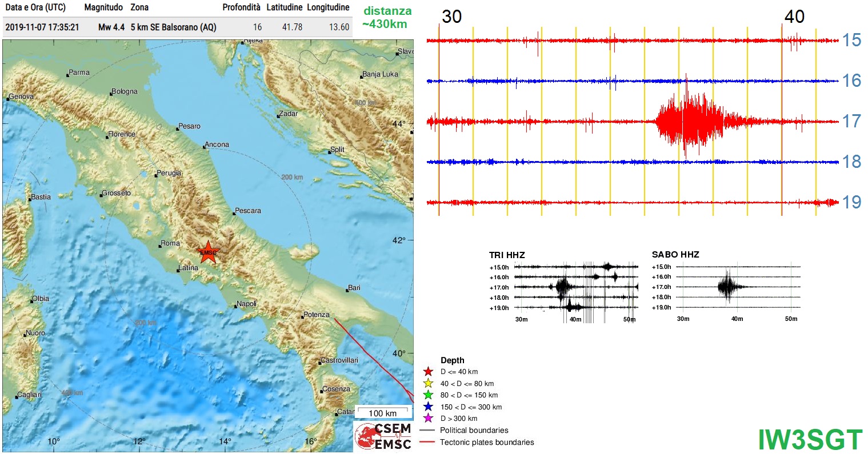Click the zone value 5 km SE Balsorano (AQ)

(173, 27)
